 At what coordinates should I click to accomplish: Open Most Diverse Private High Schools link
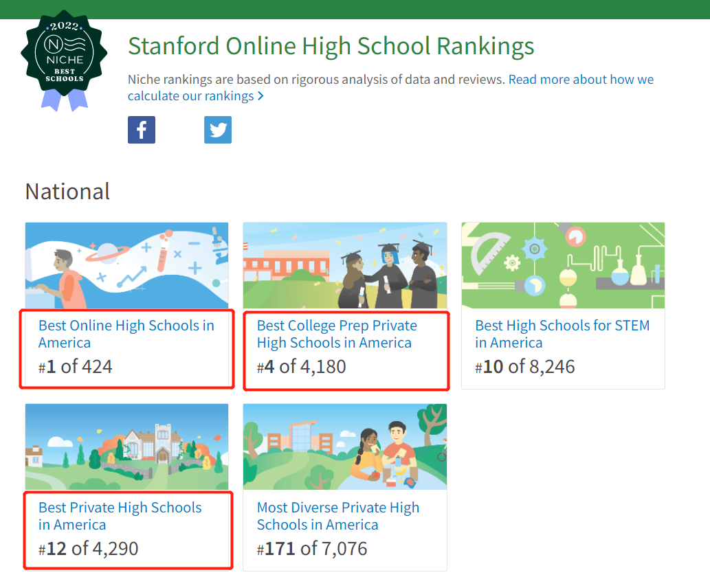(x=337, y=516)
